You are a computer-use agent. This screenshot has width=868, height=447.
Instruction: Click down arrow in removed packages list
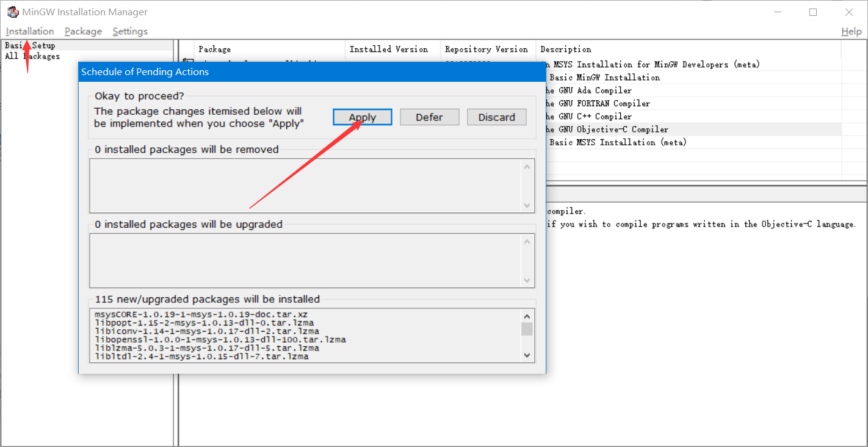pyautogui.click(x=527, y=206)
